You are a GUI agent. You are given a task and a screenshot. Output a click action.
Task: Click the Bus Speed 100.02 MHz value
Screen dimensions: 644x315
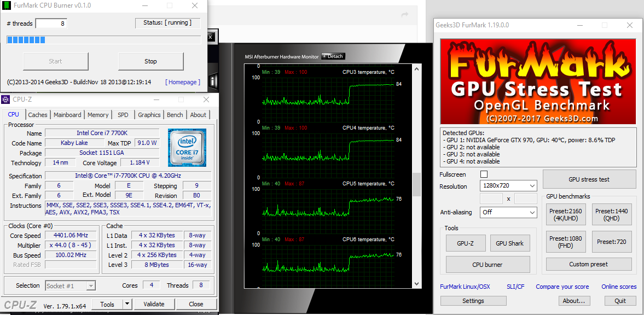tap(71, 255)
